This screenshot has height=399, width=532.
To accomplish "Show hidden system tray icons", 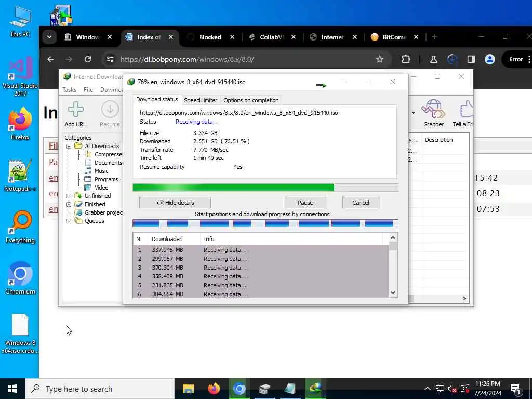I will point(427,389).
